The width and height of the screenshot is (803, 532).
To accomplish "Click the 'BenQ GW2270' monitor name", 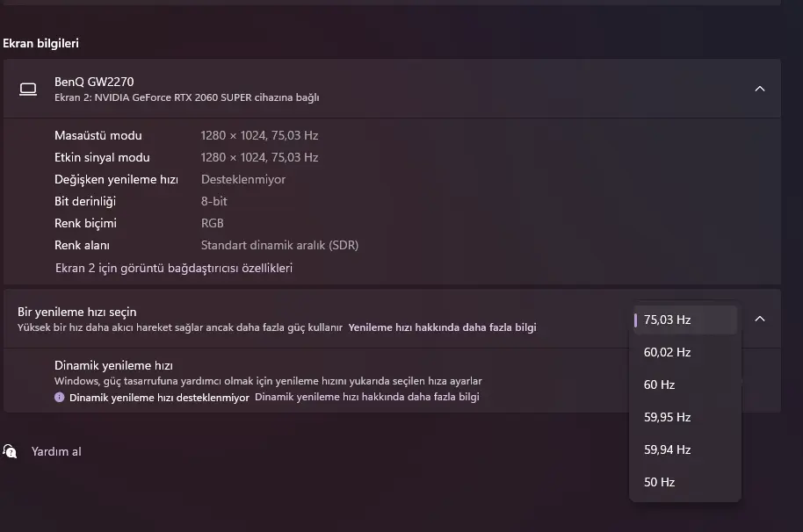I will click(x=94, y=82).
